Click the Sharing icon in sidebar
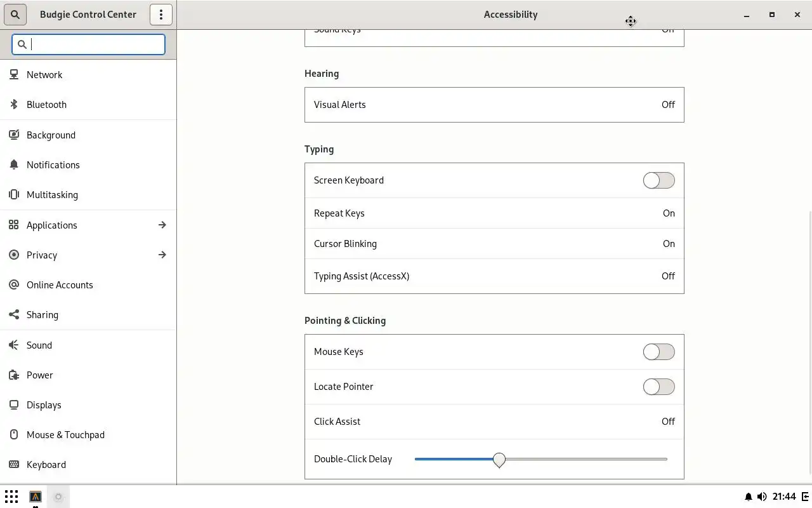812x508 pixels. click(x=14, y=315)
